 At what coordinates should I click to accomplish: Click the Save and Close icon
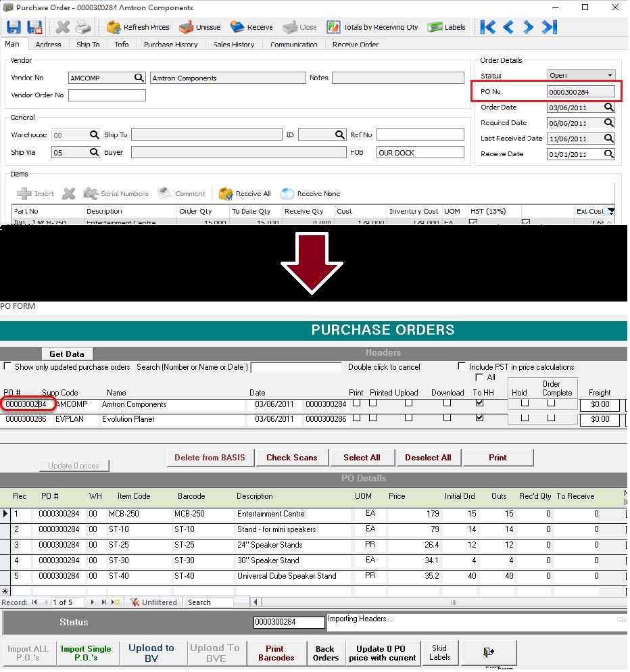click(x=34, y=27)
